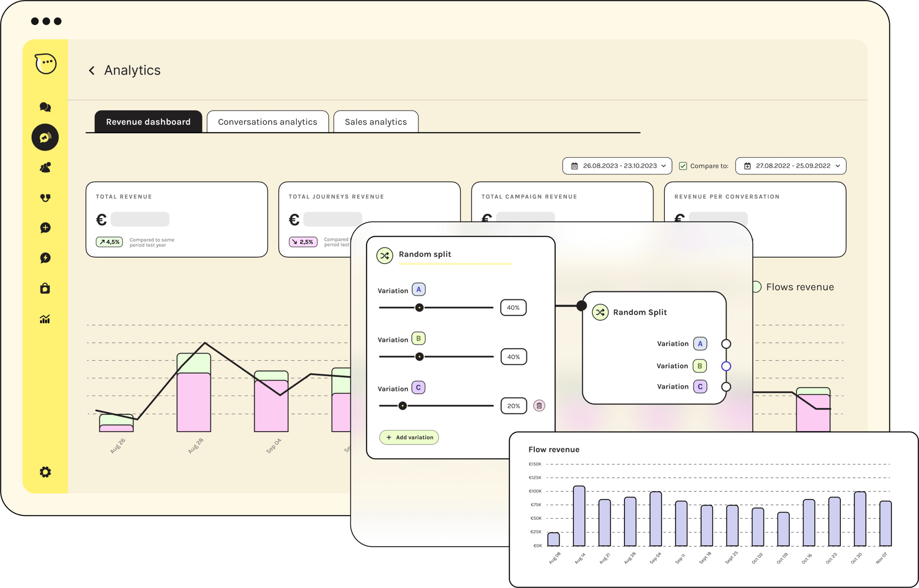Switch to Conversations analytics tab

[267, 122]
